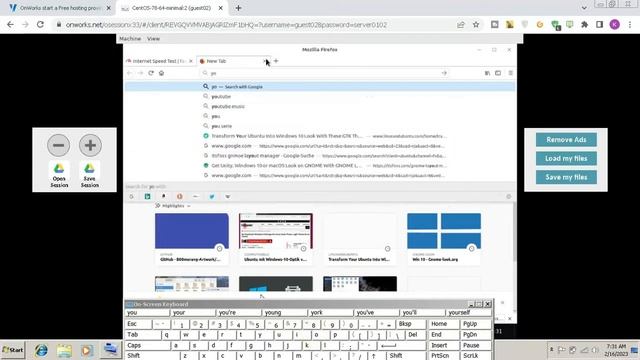Image resolution: width=640 pixels, height=360 pixels.
Task: Click PgUp key on on-screen keyboard
Action: coord(476,324)
